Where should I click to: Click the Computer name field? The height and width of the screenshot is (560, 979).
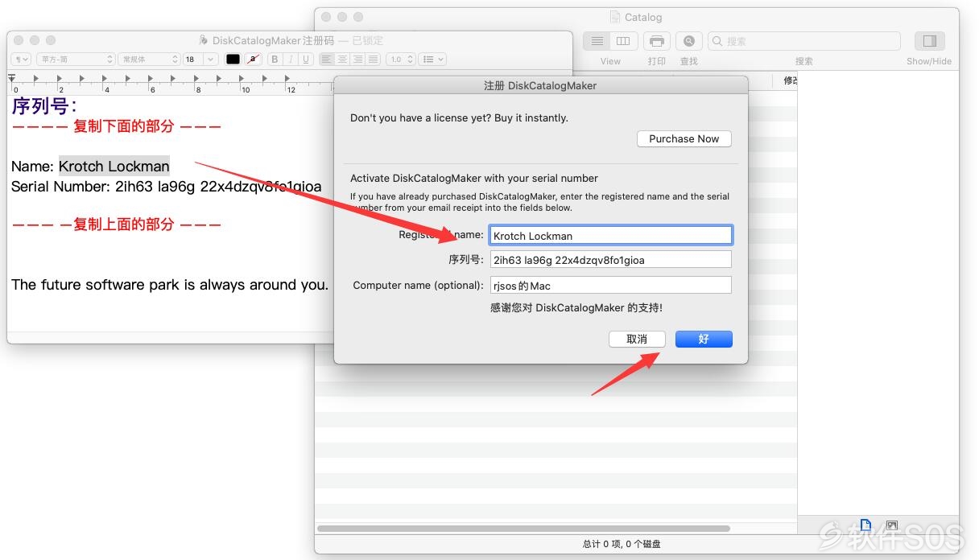tap(610, 286)
